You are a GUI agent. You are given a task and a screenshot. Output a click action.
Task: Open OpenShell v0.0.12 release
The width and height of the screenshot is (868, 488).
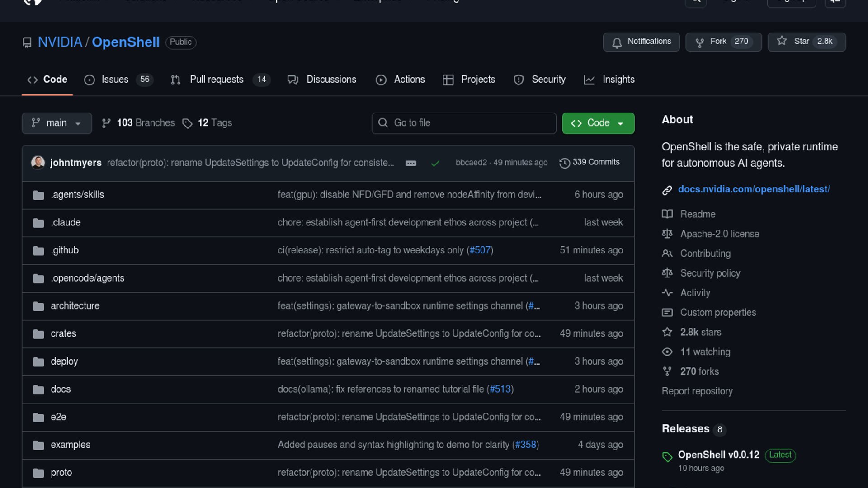pyautogui.click(x=718, y=455)
